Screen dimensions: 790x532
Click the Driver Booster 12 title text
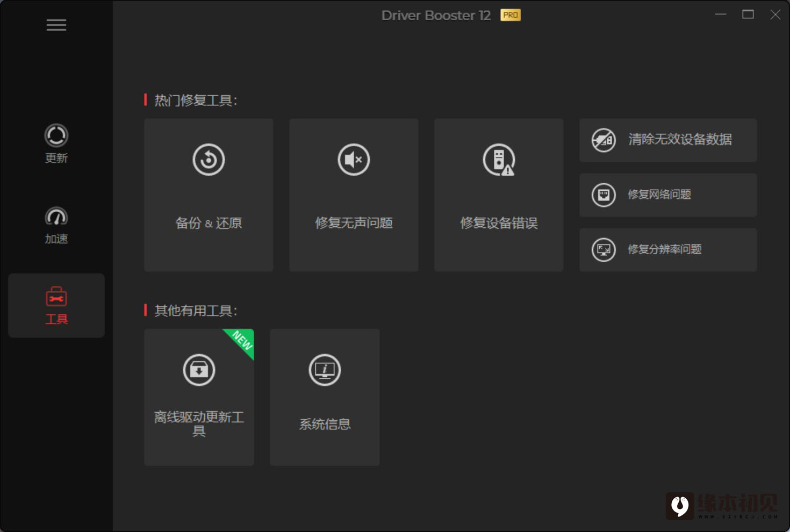click(436, 16)
